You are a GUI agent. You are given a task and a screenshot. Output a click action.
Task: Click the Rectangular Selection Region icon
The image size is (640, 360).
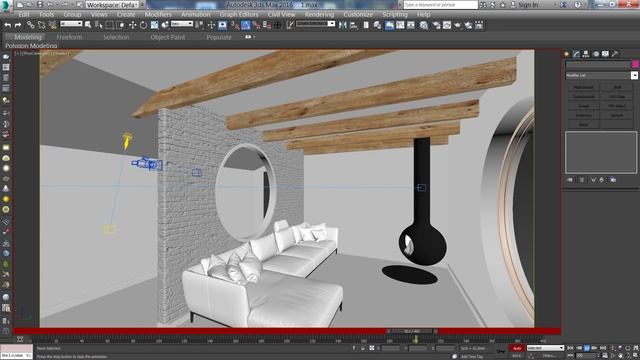point(109,25)
